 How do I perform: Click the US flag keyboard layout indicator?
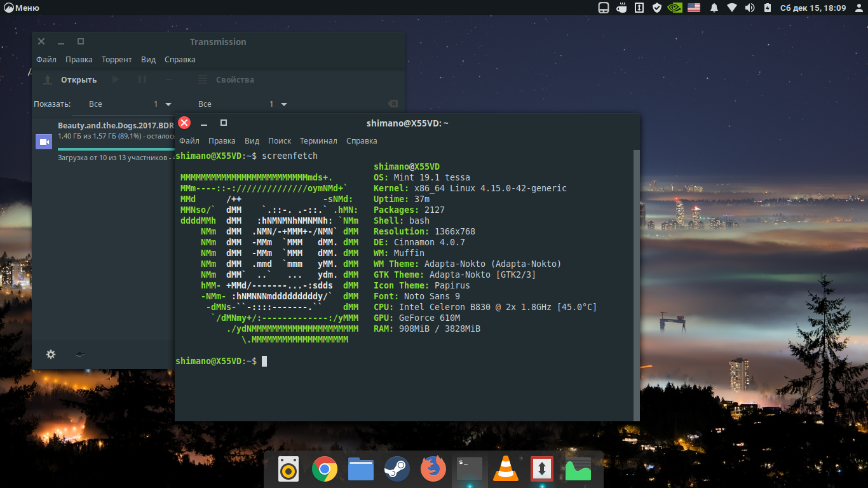(694, 8)
